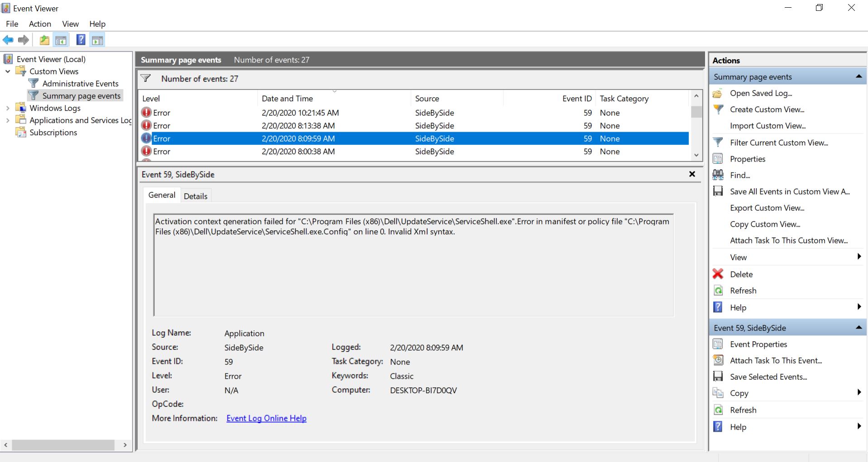Select Administrative Events in the tree

(x=81, y=84)
